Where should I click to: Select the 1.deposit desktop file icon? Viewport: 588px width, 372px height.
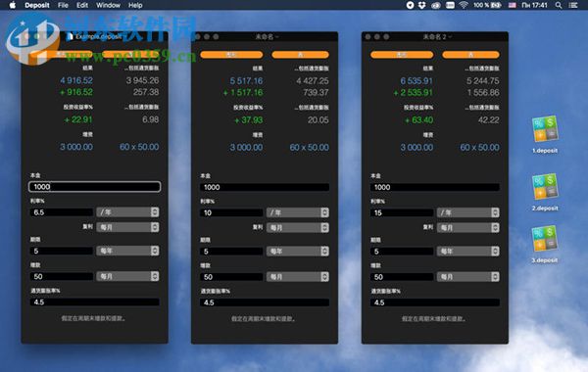545,129
